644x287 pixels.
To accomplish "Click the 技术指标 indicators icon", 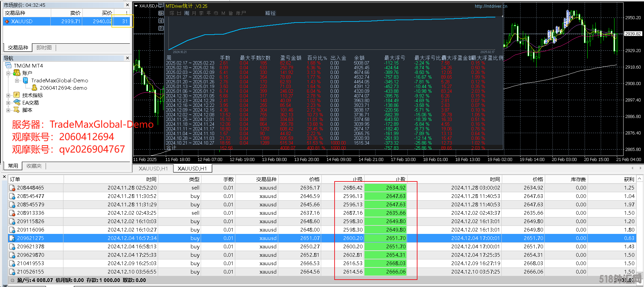I will click(x=17, y=95).
